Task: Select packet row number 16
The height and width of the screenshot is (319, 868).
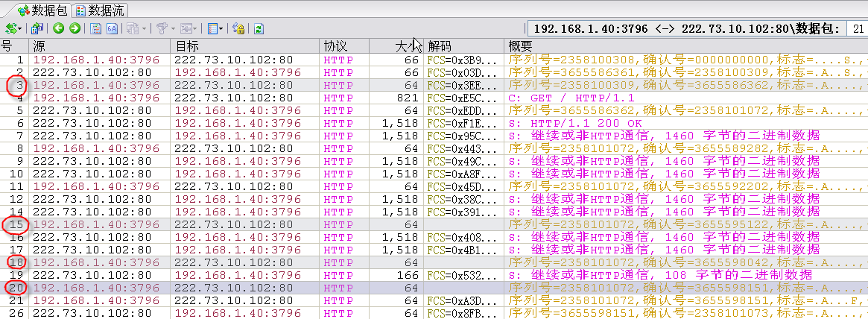Action: (434, 237)
